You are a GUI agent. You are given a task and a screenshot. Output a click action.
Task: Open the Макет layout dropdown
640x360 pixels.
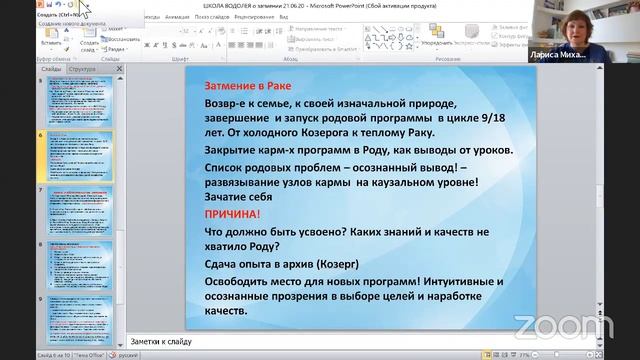[113, 29]
